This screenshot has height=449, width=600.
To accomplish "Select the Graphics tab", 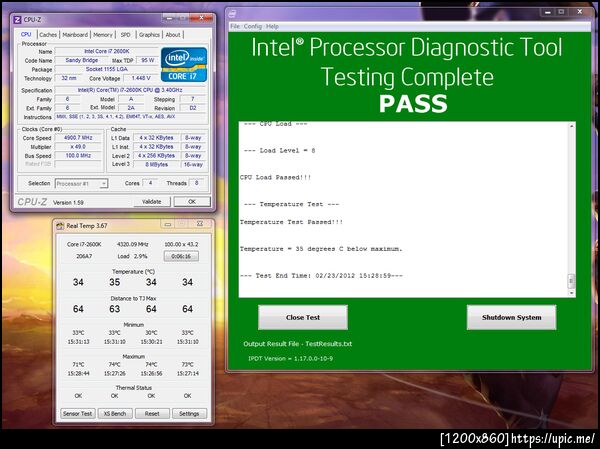I will tap(149, 35).
